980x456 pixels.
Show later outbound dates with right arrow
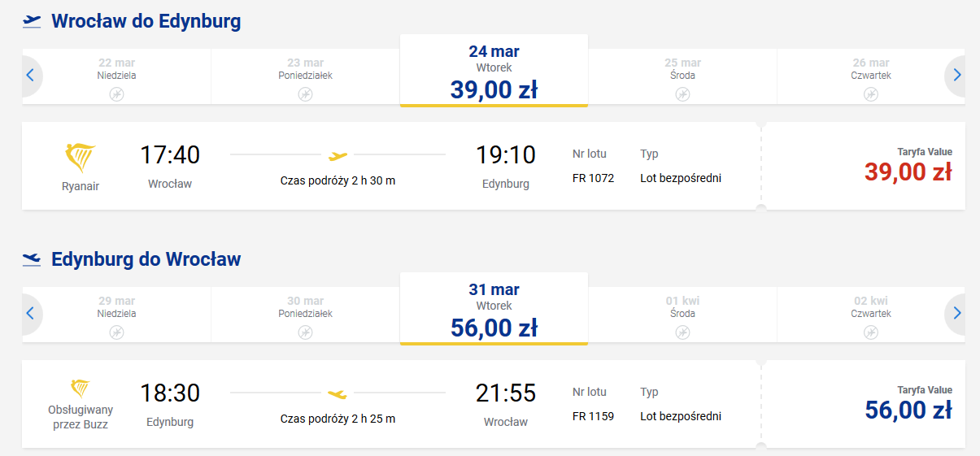click(956, 76)
